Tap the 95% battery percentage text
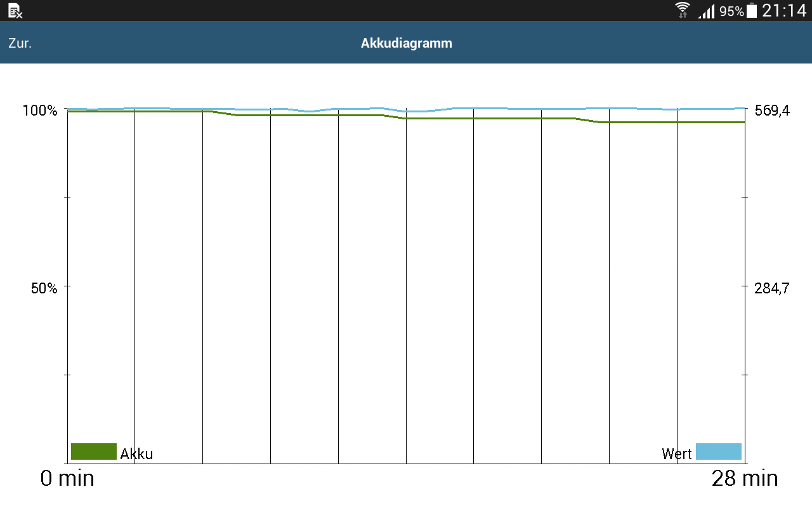812x508 pixels. tap(731, 11)
